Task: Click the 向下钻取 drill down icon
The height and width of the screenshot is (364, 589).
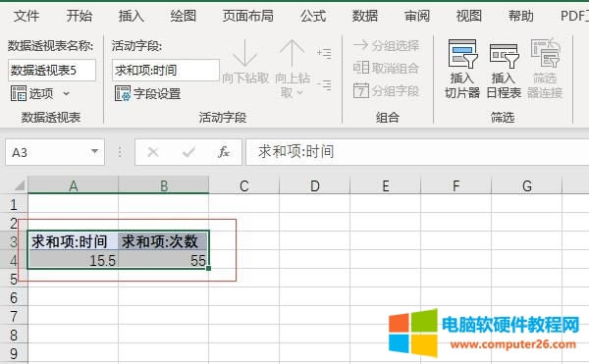Action: [x=244, y=54]
